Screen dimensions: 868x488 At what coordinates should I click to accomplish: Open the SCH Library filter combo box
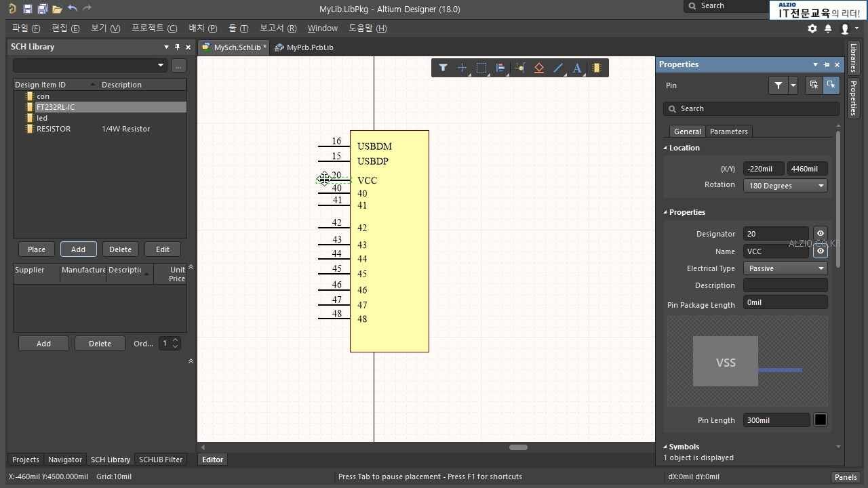point(90,65)
